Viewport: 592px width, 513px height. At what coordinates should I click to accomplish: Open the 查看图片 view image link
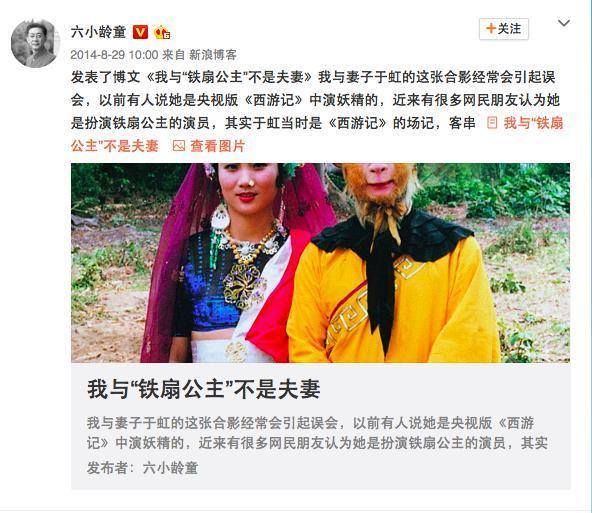coord(218,146)
